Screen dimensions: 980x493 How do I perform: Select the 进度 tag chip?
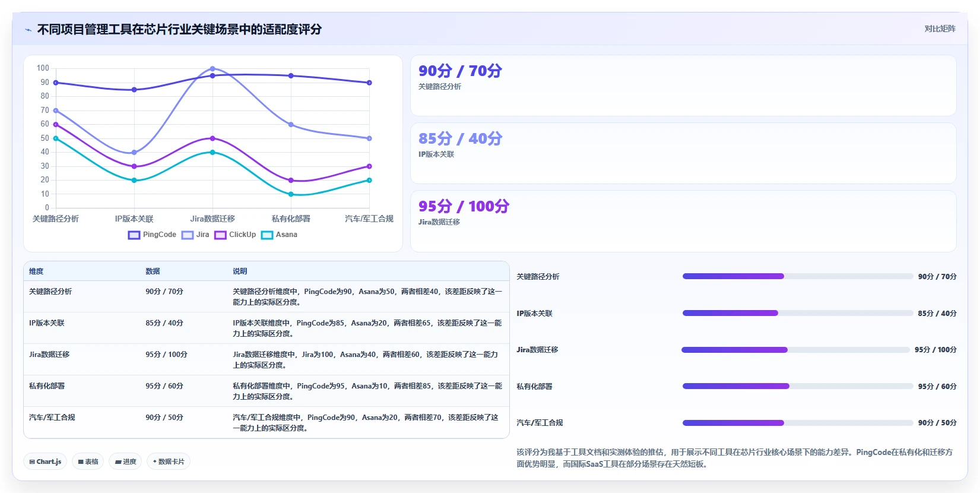click(x=125, y=462)
